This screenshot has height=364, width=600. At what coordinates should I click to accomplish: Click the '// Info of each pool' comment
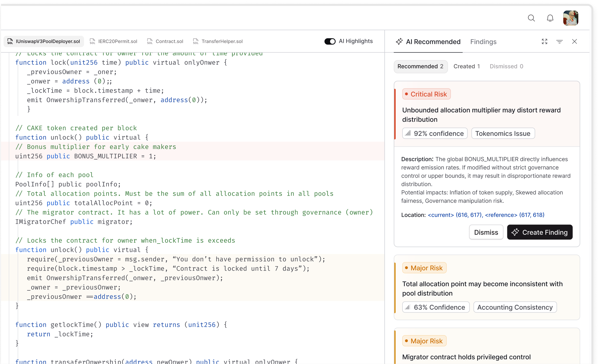coord(54,175)
